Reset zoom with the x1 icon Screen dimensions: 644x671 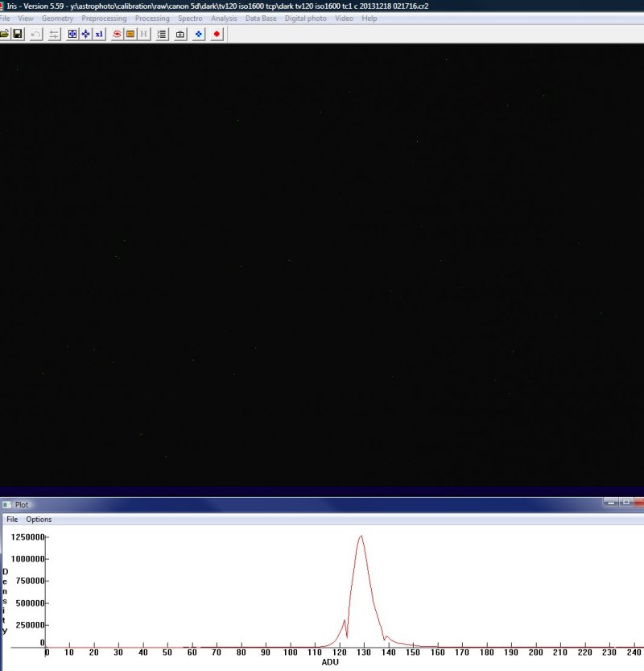point(99,34)
